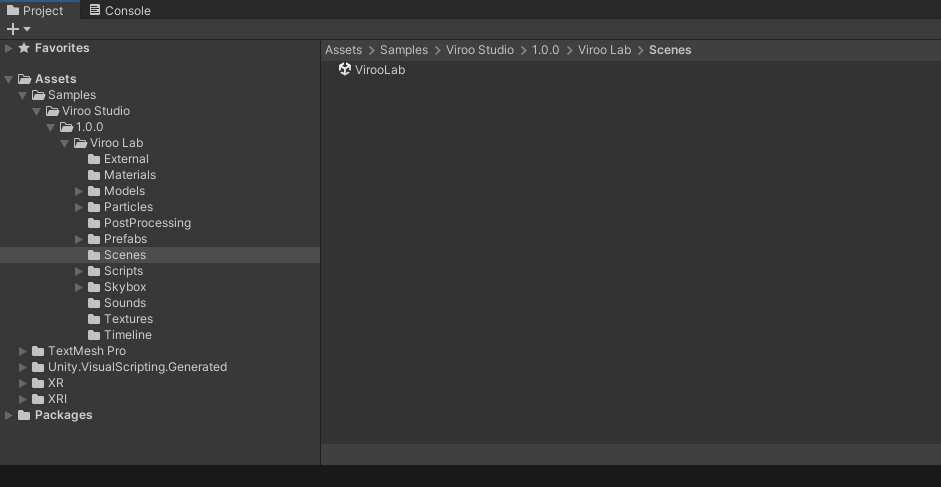This screenshot has height=487, width=941.
Task: Expand the Models folder arrow
Action: 80,191
